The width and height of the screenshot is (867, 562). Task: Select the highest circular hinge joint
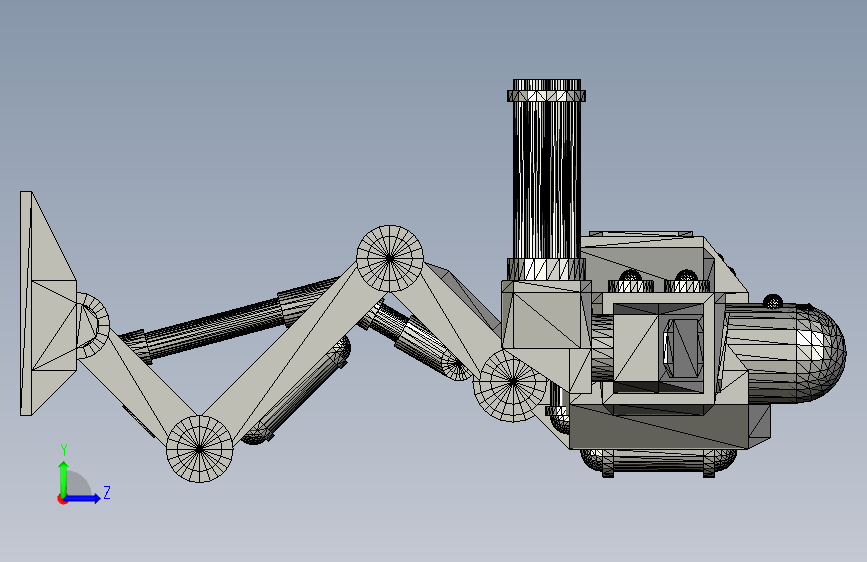pos(390,258)
